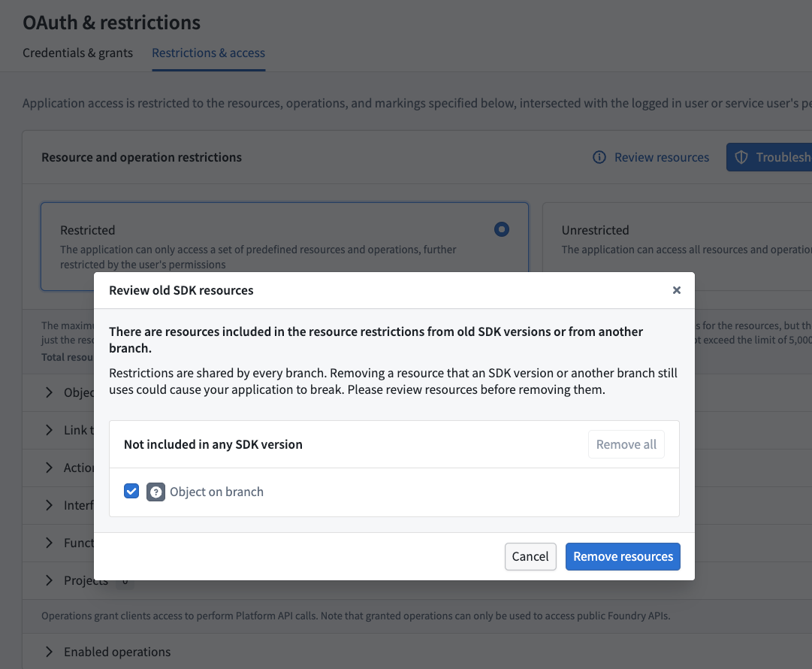Screen dimensions: 812x669
Task: Click the Remove resources button
Action: (623, 556)
